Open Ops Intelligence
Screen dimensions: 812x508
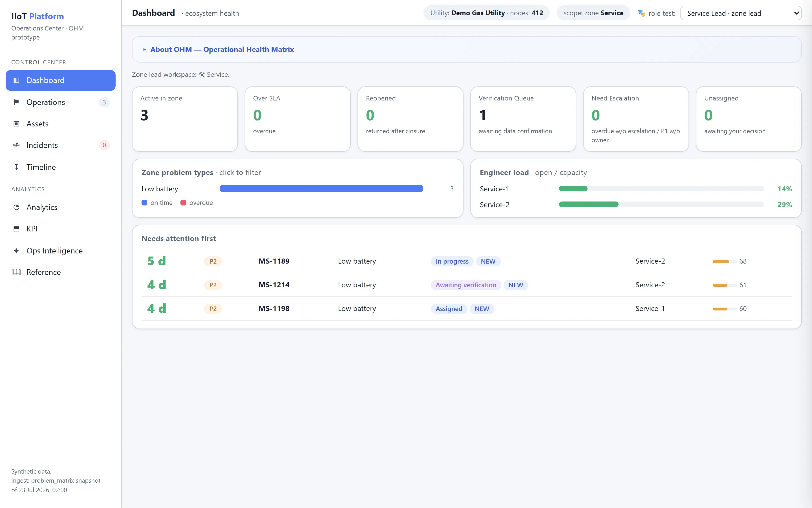click(60, 251)
